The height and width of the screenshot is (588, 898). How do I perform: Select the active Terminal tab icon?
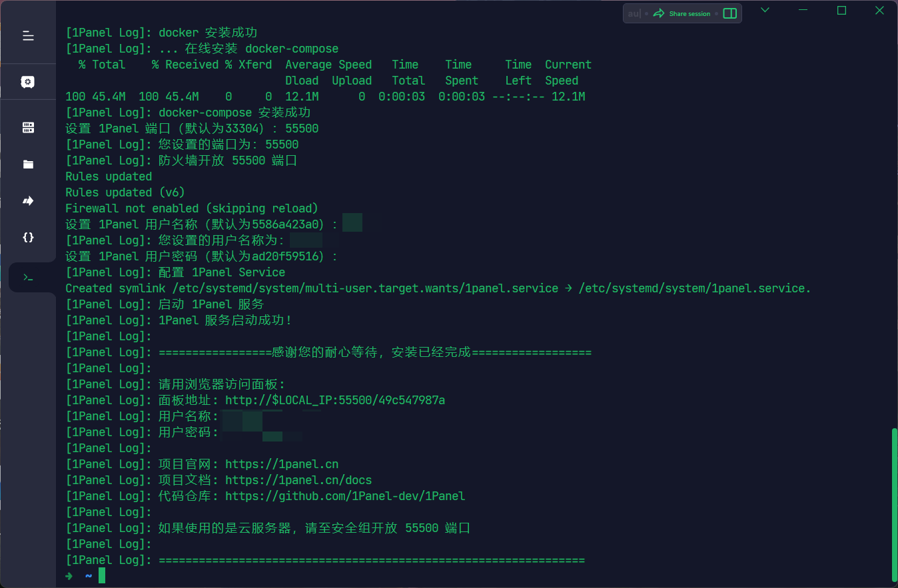click(28, 277)
